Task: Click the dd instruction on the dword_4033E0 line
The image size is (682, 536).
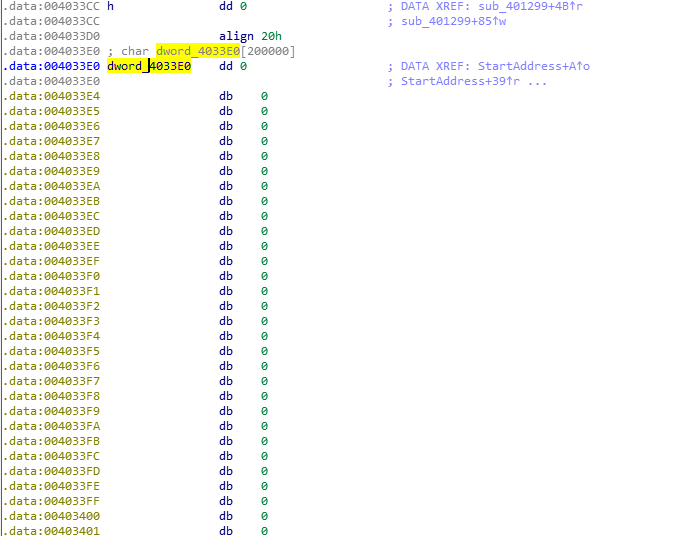Action: pos(225,66)
